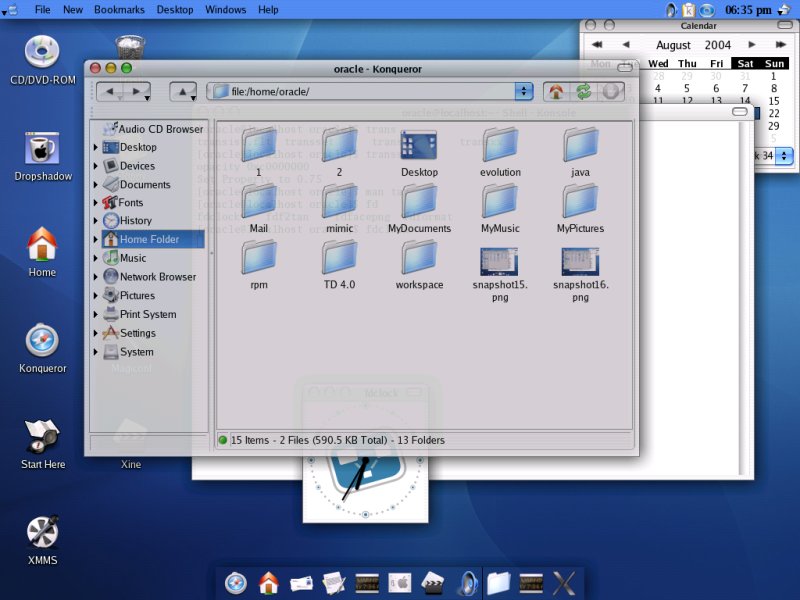Select the evolution folder

click(x=500, y=152)
